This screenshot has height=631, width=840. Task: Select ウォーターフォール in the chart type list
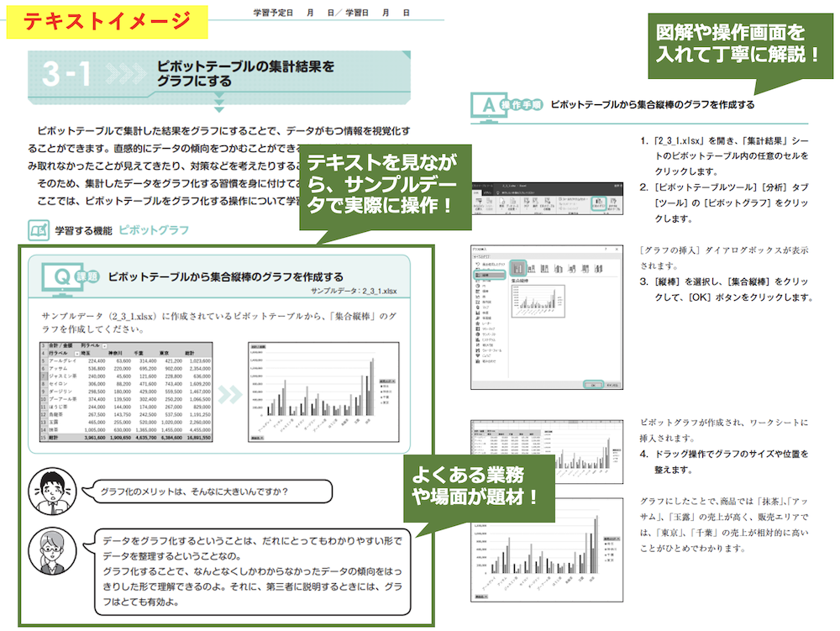[489, 350]
